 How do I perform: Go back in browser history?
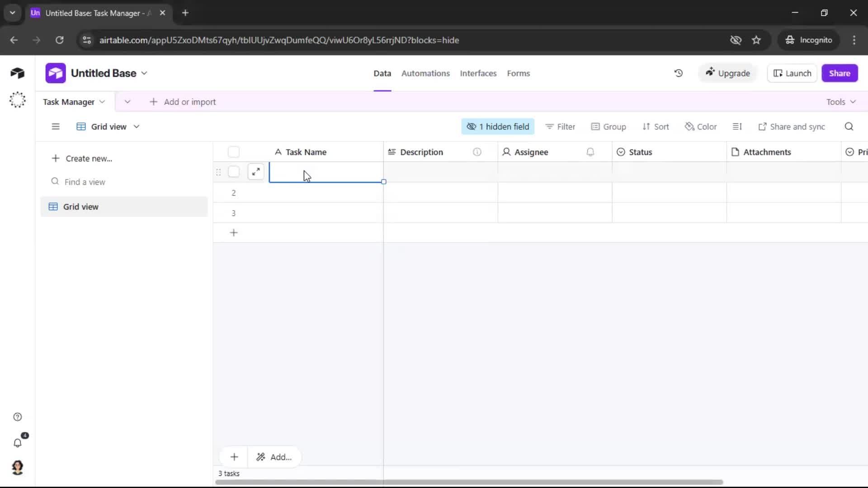click(14, 40)
